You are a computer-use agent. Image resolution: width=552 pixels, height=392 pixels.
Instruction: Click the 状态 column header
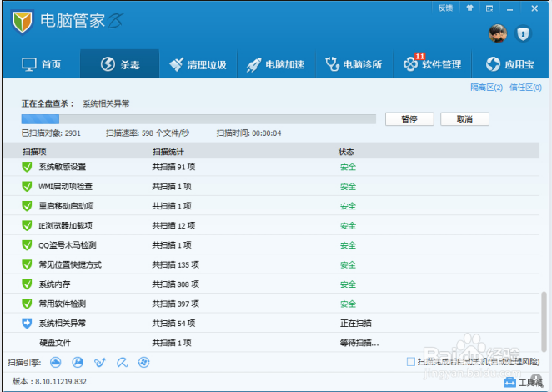click(346, 152)
